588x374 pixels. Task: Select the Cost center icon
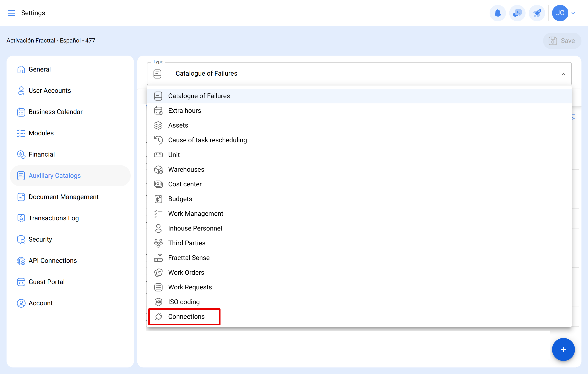point(158,184)
